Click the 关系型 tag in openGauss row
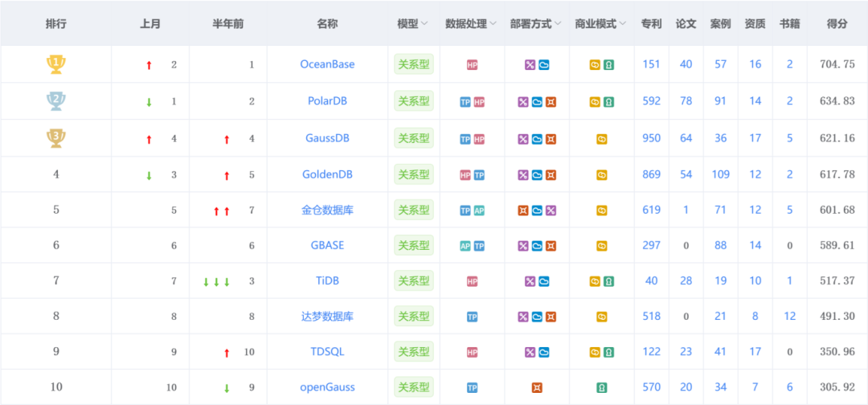The width and height of the screenshot is (868, 405). [414, 387]
